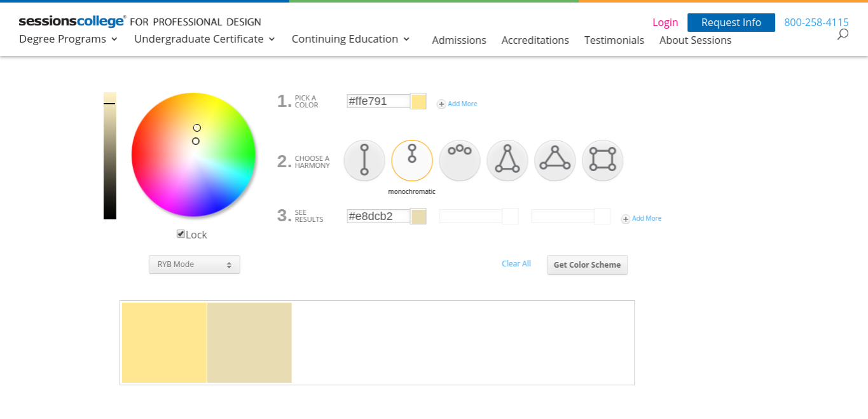Click the #ffe791 hex color input field
Viewport: 868px width, 419px height.
coord(378,101)
